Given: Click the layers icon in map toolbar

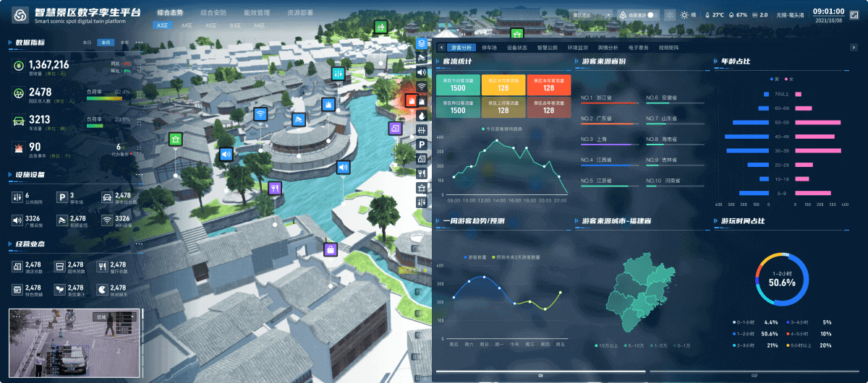Looking at the screenshot, I should 422,44.
